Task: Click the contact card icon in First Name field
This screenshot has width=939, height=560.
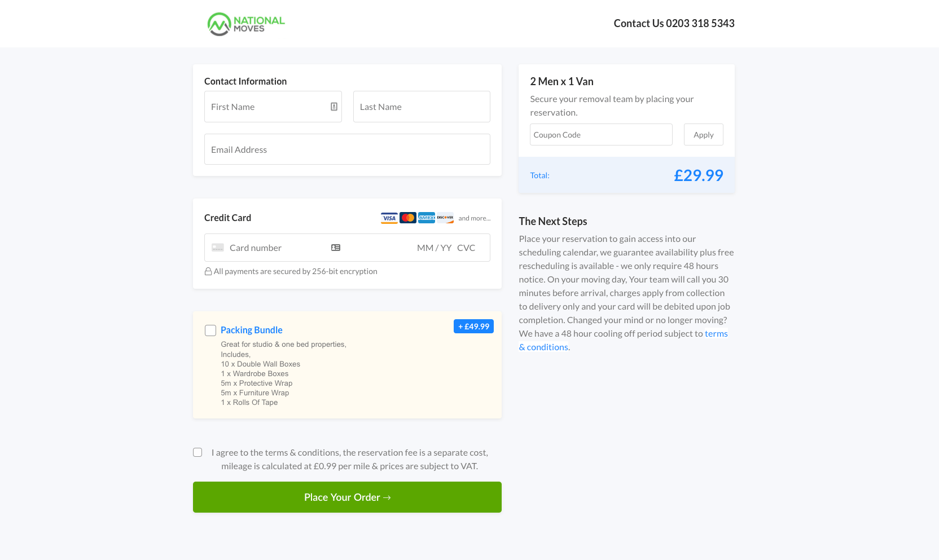Action: [x=334, y=107]
